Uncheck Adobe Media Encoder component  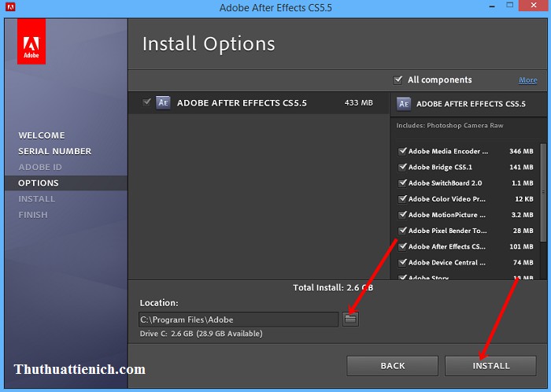click(x=403, y=151)
